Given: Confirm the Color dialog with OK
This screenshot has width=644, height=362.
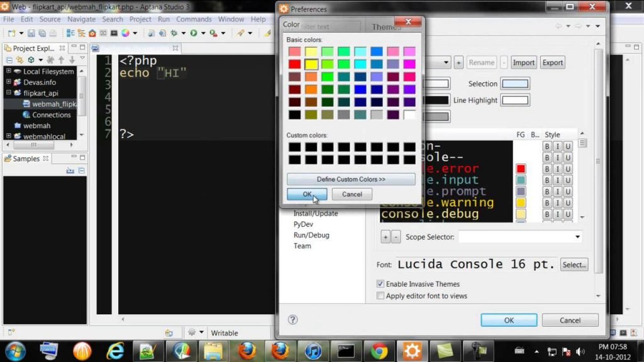Looking at the screenshot, I should [307, 194].
